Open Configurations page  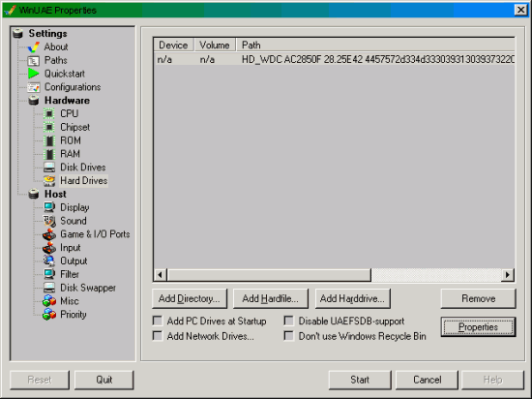(x=73, y=87)
